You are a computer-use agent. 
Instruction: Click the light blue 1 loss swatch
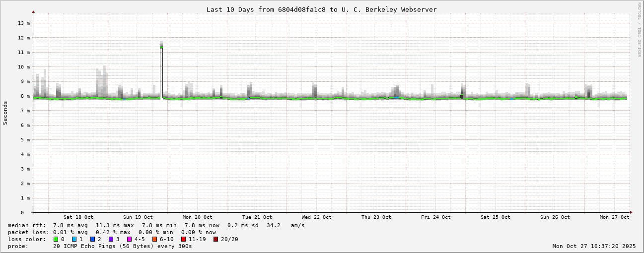pyautogui.click(x=74, y=239)
